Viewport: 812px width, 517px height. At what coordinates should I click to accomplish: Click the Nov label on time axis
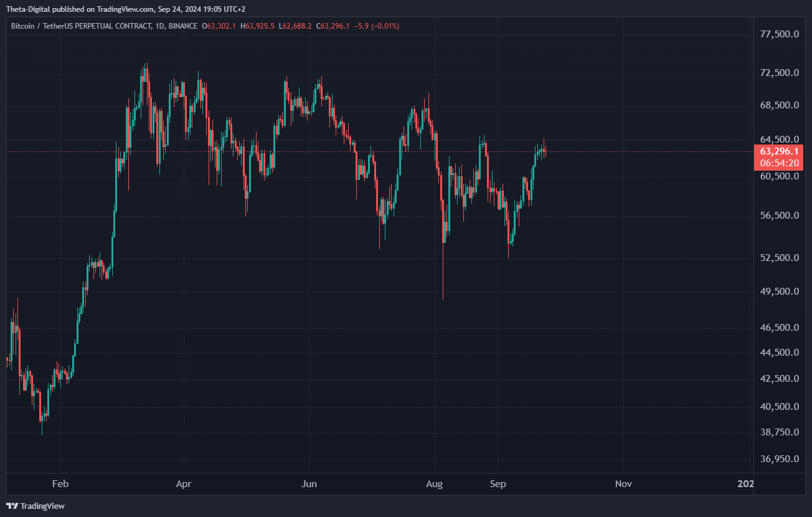[x=623, y=484]
